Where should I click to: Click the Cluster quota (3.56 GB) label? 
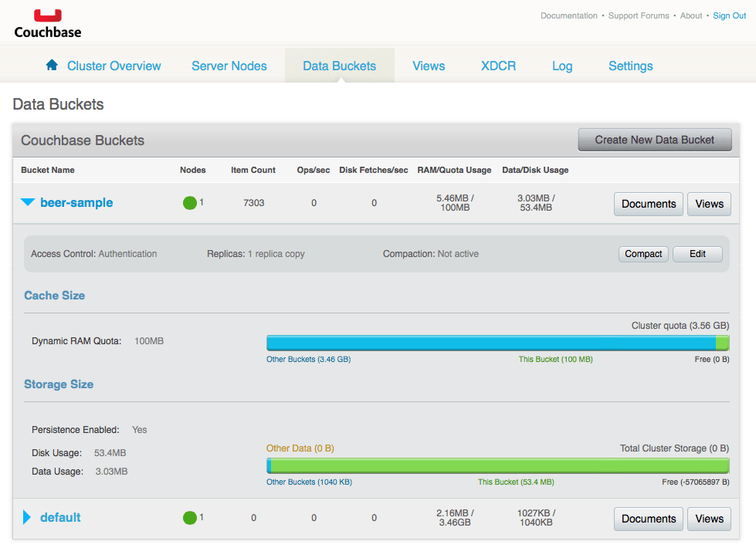680,326
